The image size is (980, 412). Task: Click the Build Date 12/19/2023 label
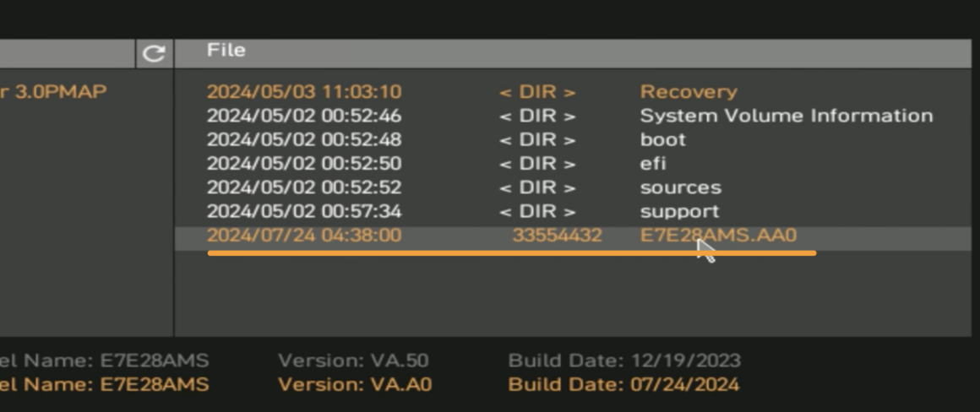624,361
